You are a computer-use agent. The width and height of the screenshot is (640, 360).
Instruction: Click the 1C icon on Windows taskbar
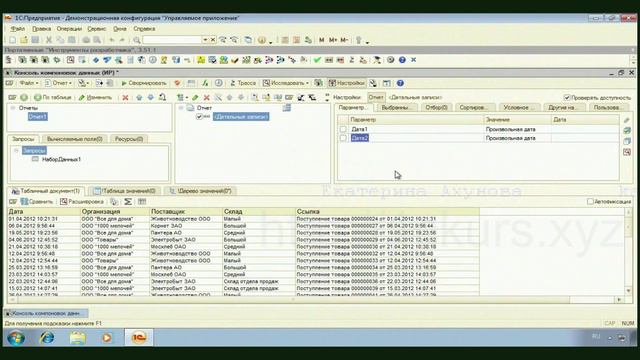[139, 338]
